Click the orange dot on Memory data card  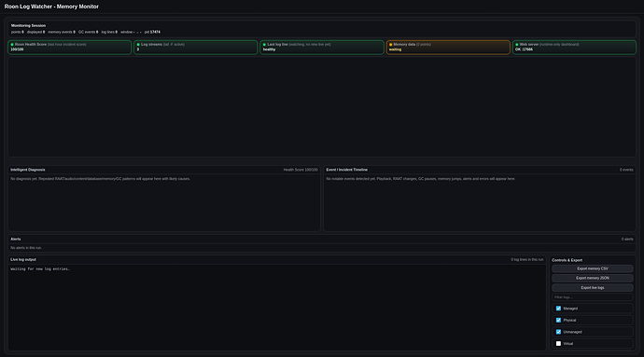[x=390, y=45]
